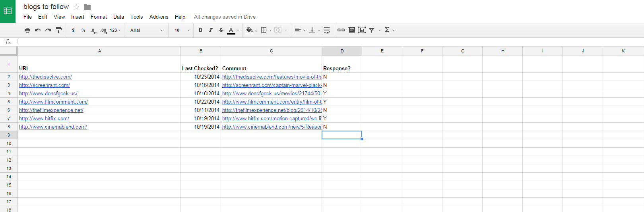Select the date cell 10/23/2014

click(201, 77)
